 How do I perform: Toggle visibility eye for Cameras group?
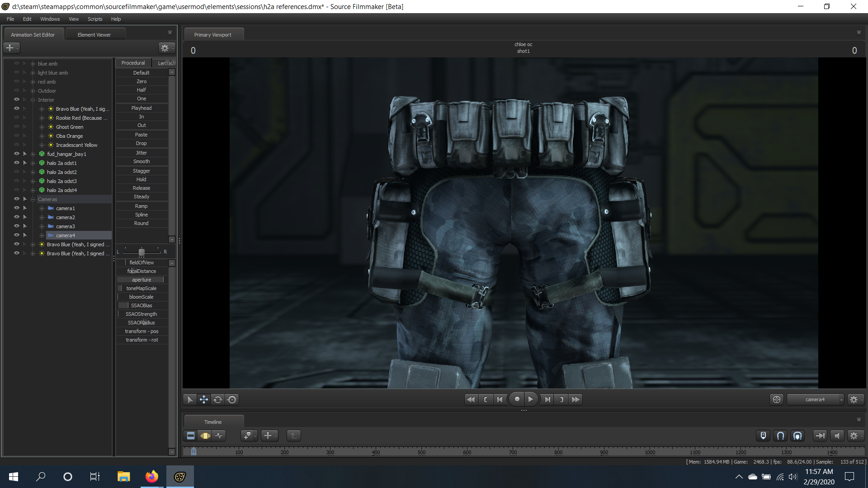coord(17,199)
